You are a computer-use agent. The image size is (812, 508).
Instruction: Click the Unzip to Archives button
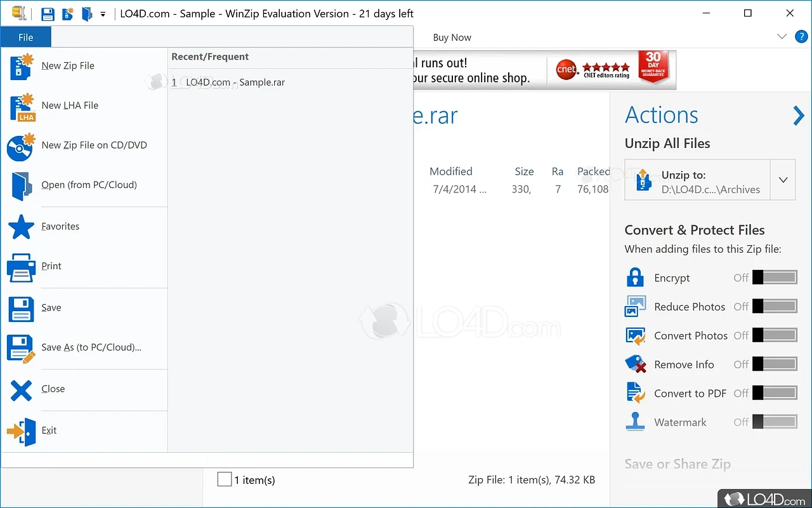698,180
